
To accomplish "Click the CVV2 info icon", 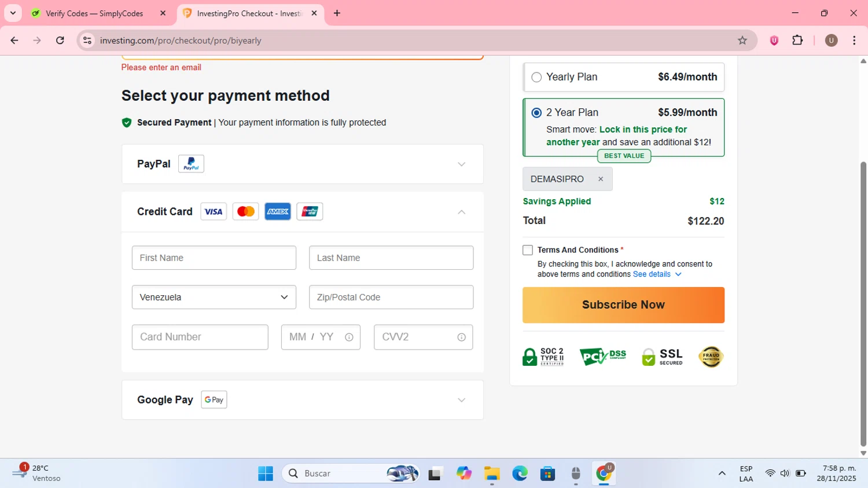I will (x=461, y=337).
